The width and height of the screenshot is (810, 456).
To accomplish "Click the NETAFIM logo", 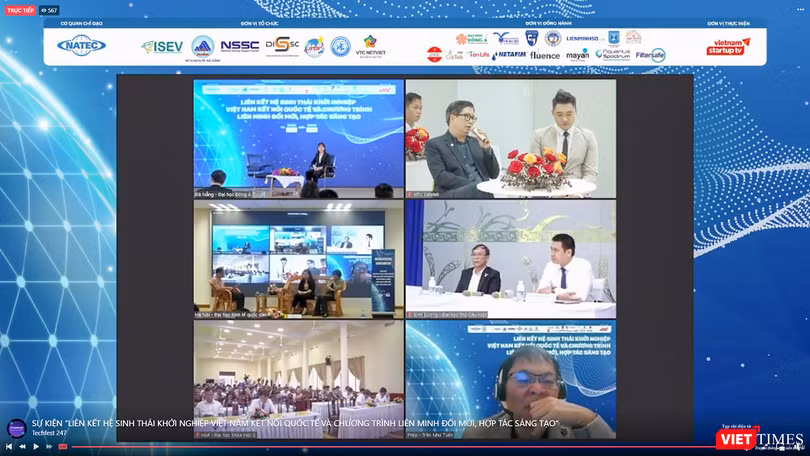I will [509, 54].
